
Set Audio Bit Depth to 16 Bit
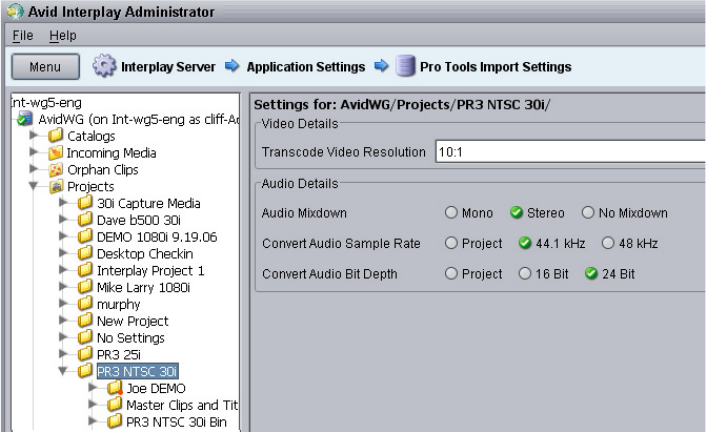click(x=525, y=273)
